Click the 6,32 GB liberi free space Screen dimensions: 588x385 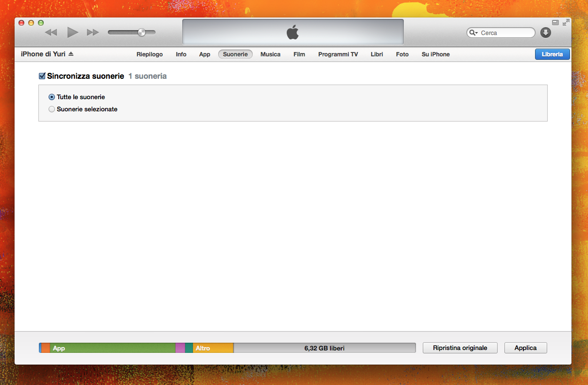tap(325, 348)
